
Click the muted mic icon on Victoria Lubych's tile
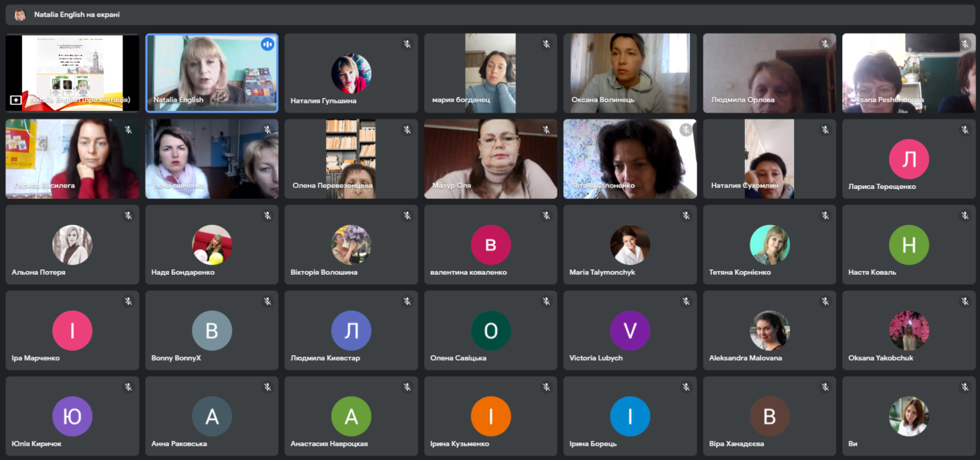[686, 302]
